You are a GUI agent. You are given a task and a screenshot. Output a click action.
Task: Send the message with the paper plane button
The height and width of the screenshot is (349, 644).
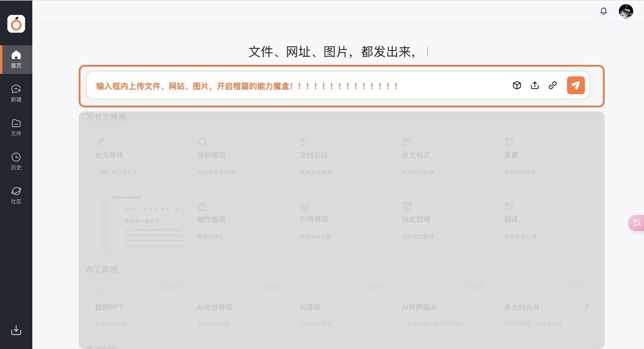[x=576, y=85]
